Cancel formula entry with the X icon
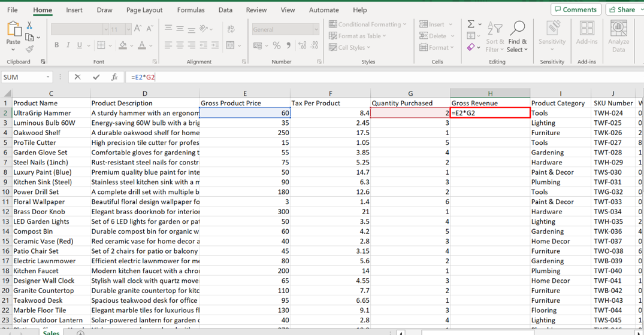 [77, 77]
